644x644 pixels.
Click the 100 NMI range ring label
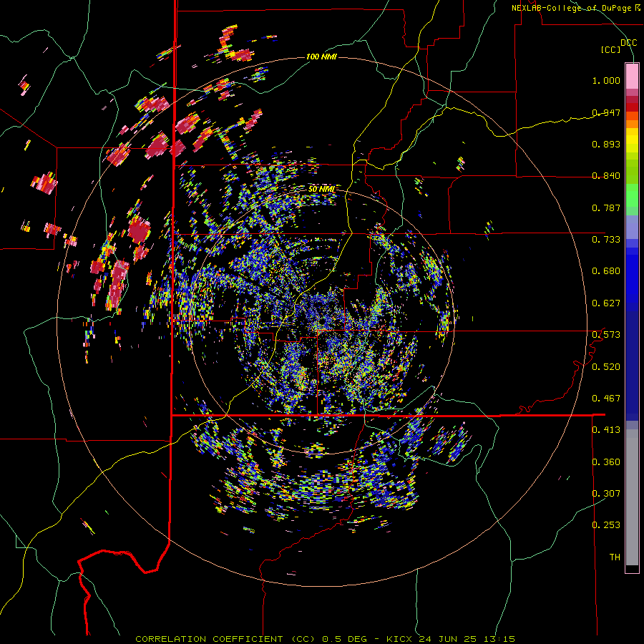(321, 57)
